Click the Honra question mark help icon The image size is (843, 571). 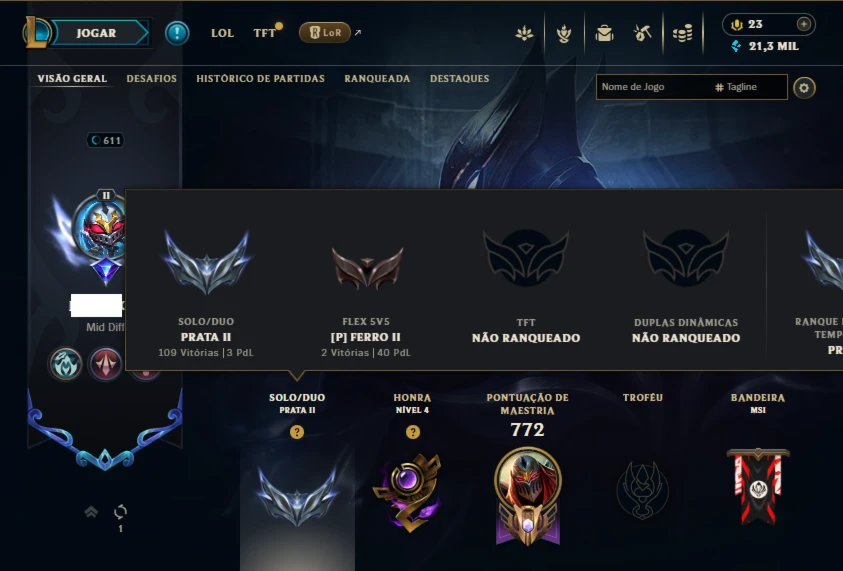pos(412,432)
